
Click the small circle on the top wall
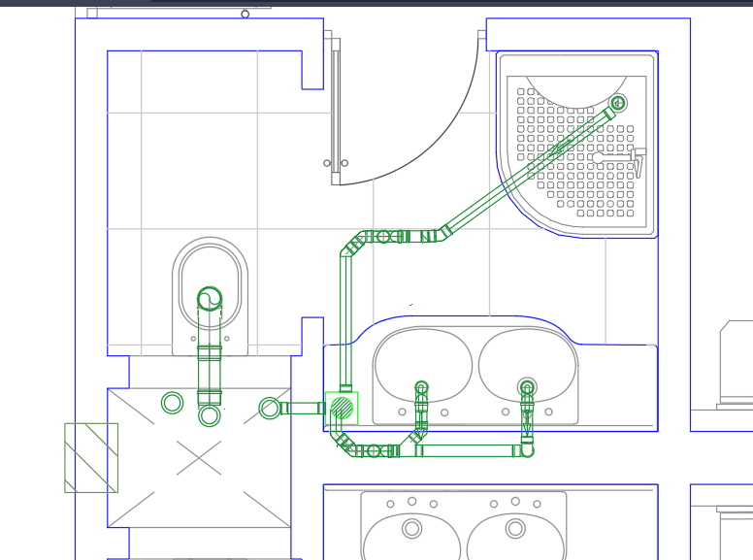tap(245, 14)
